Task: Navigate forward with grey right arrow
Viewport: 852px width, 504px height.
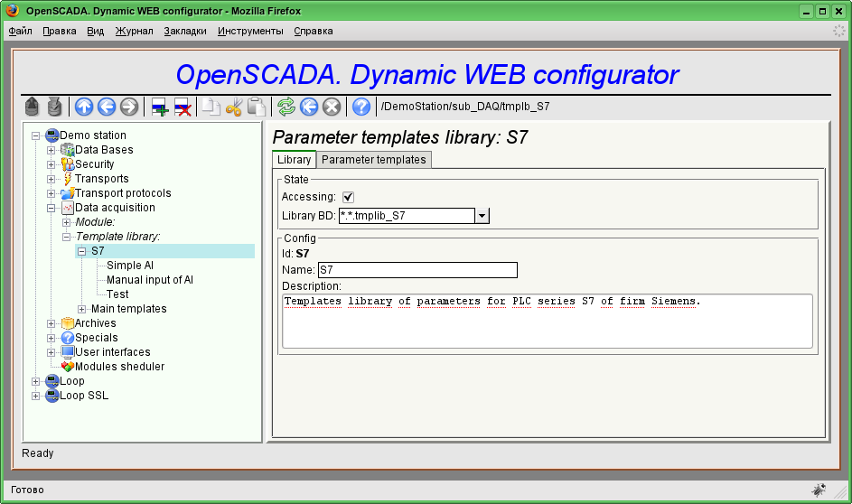Action: click(129, 107)
